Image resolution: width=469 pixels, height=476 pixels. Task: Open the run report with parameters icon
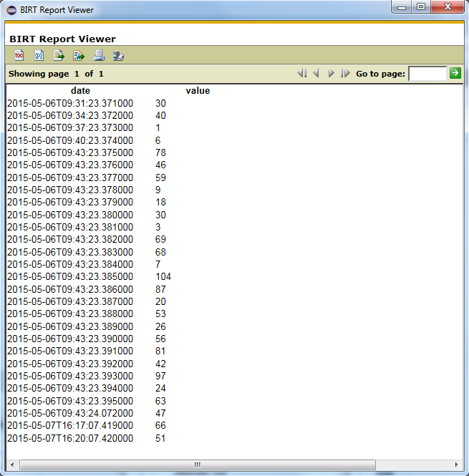(x=39, y=55)
